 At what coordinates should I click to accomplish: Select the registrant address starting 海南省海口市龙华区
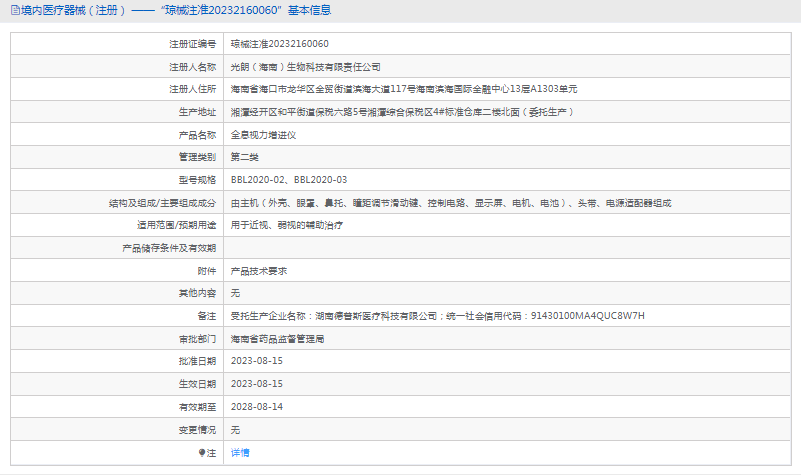[x=404, y=89]
